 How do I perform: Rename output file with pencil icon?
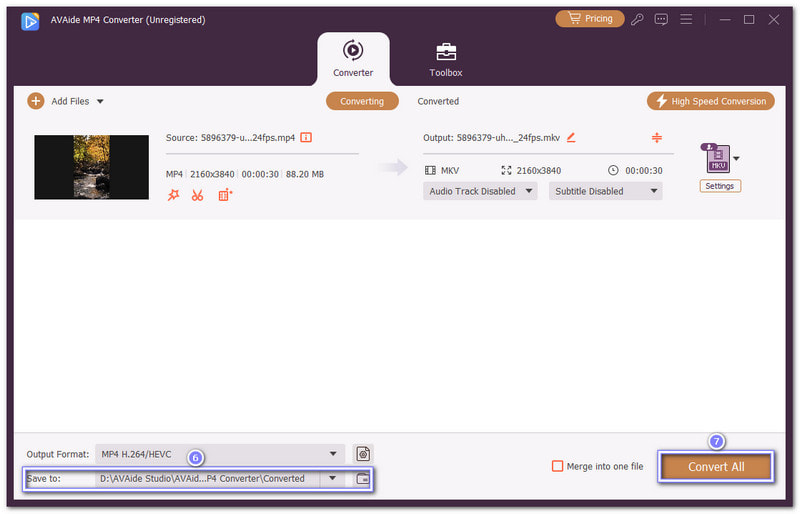tap(571, 137)
